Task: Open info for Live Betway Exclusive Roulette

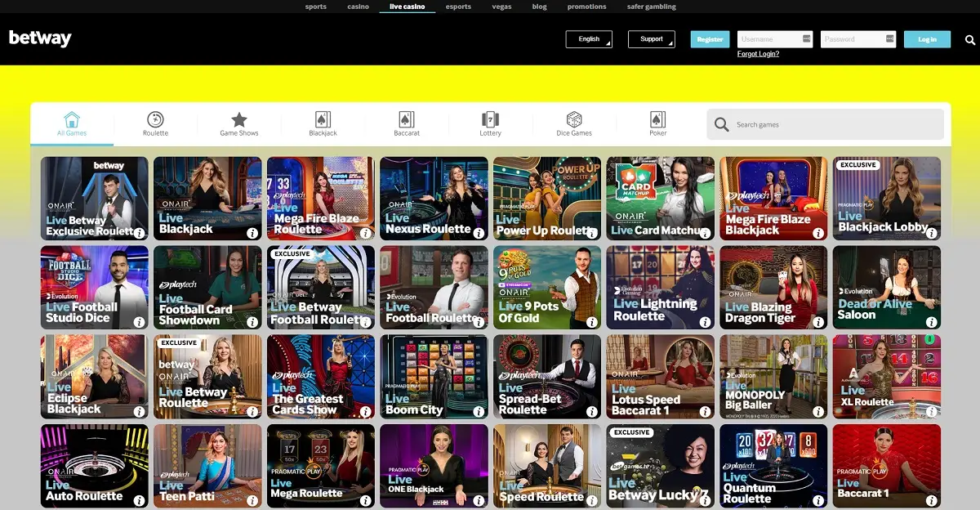Action: 139,233
